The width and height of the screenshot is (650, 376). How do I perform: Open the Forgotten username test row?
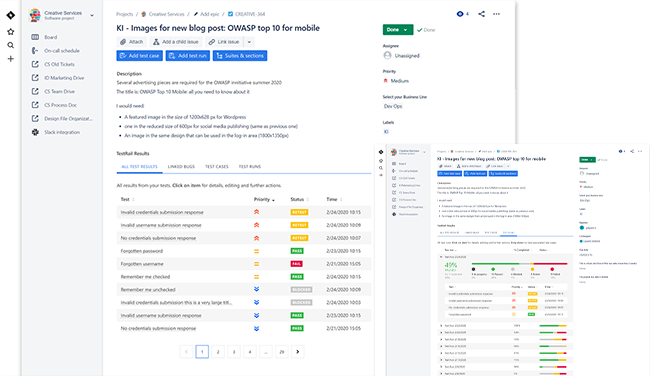point(244,264)
